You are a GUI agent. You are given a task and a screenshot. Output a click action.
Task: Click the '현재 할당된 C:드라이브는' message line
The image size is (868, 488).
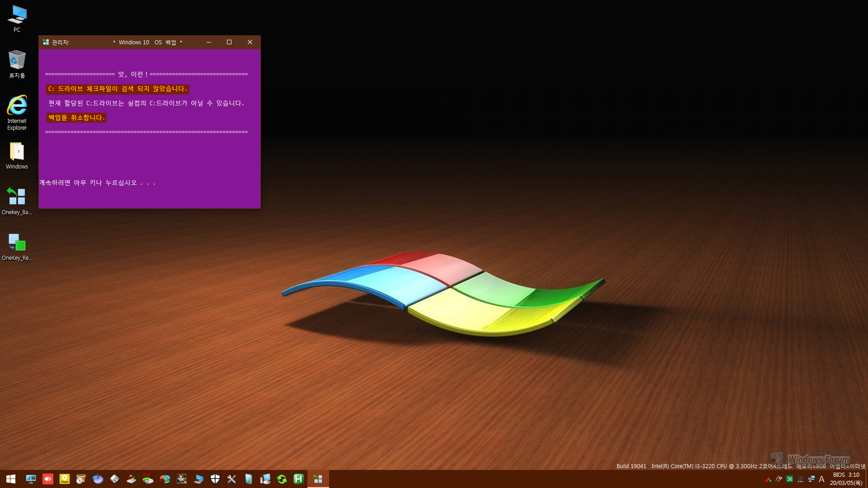click(x=146, y=103)
